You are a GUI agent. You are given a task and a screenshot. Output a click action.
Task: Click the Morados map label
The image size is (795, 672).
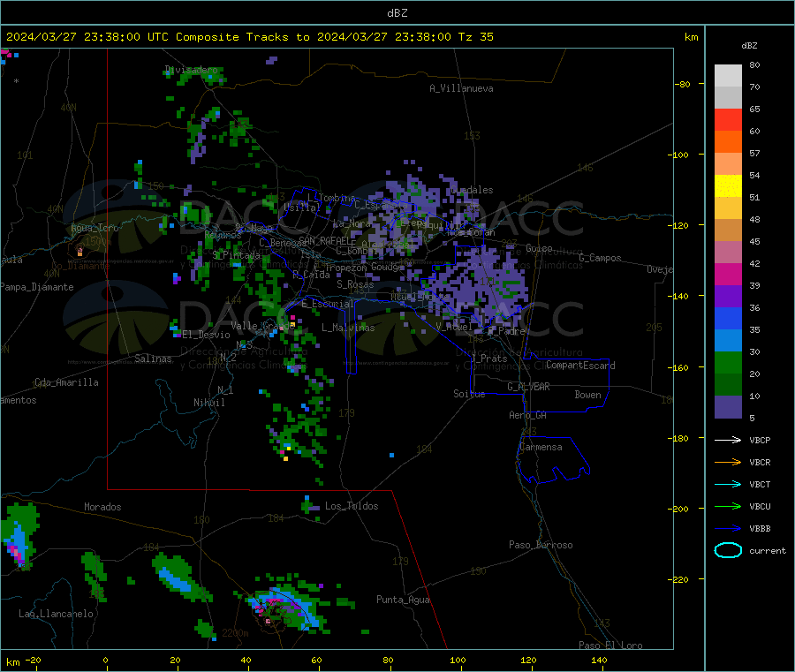pyautogui.click(x=102, y=507)
